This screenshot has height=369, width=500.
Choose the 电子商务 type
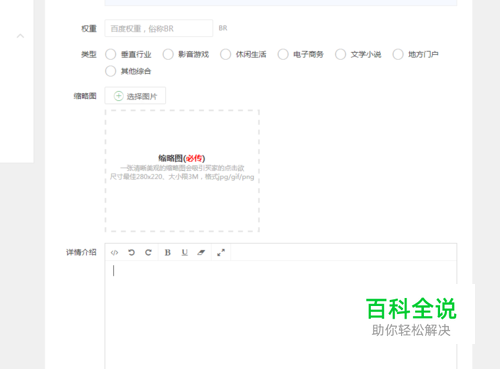[283, 54]
